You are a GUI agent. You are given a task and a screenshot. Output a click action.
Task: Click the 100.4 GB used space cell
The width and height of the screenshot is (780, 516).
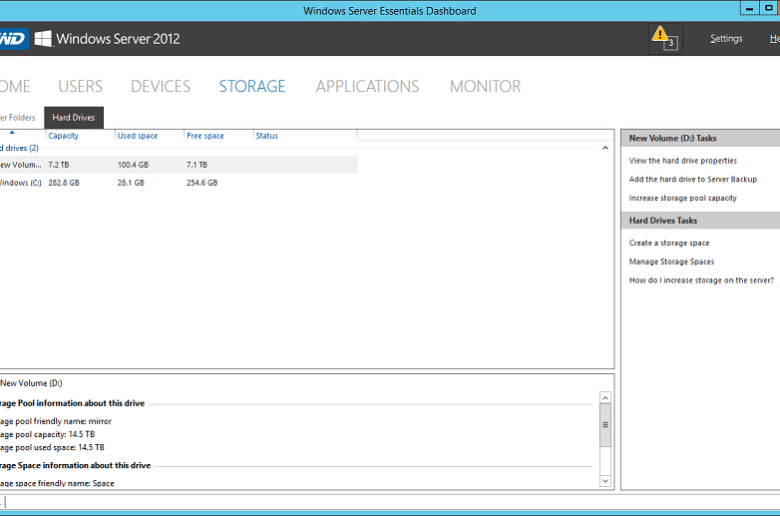pyautogui.click(x=133, y=164)
